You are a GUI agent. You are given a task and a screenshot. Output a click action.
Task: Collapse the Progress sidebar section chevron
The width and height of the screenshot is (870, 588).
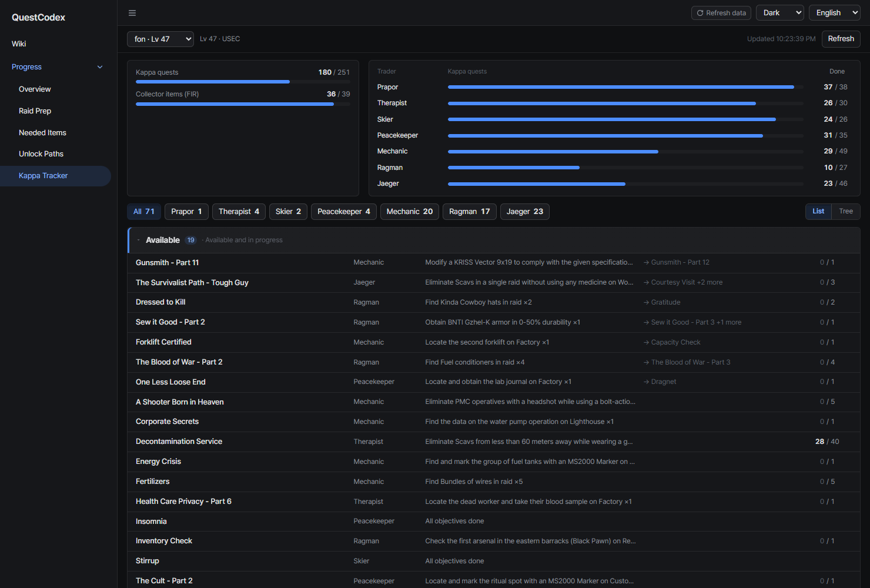100,67
